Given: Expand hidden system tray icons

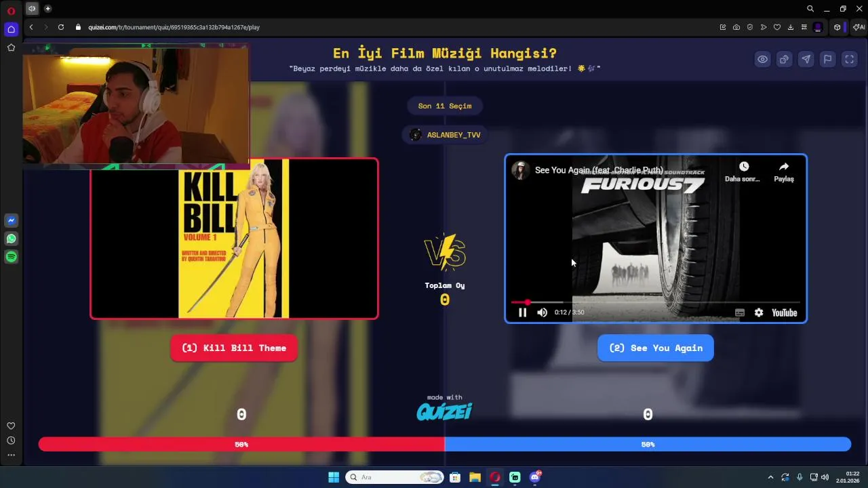Looking at the screenshot, I should pos(770,477).
